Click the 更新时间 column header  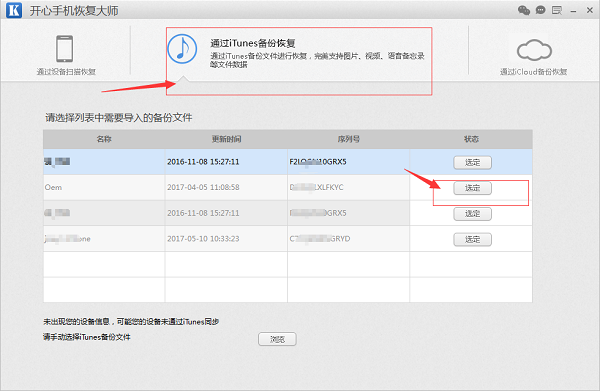click(226, 139)
